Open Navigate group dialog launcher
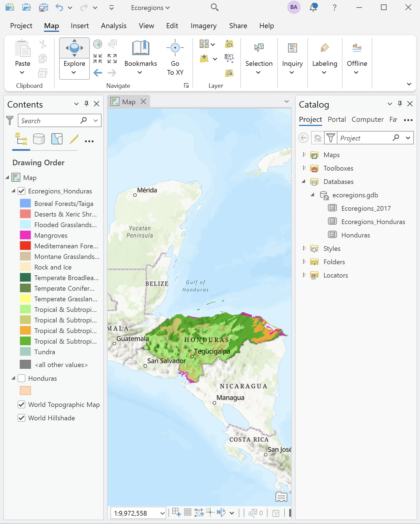Screen dimensions: 420x524 [x=186, y=86]
